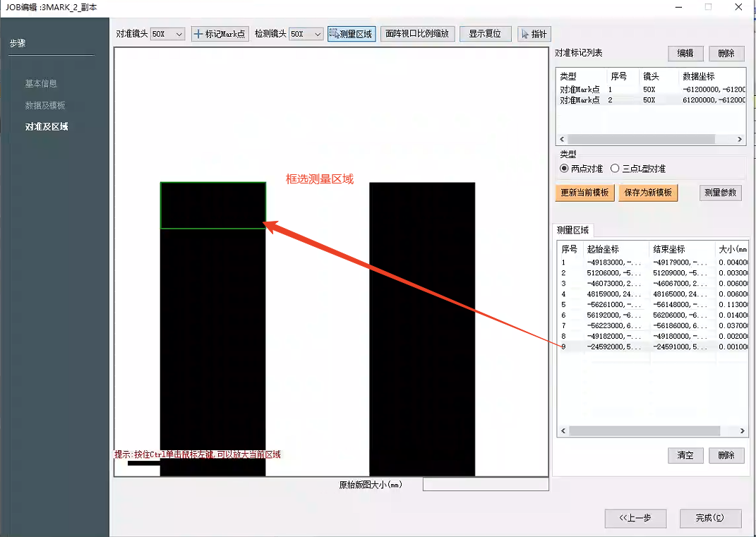Screen dimensions: 756x537
Task: Click the 标记Mark点 crosshair tool
Action: click(220, 34)
